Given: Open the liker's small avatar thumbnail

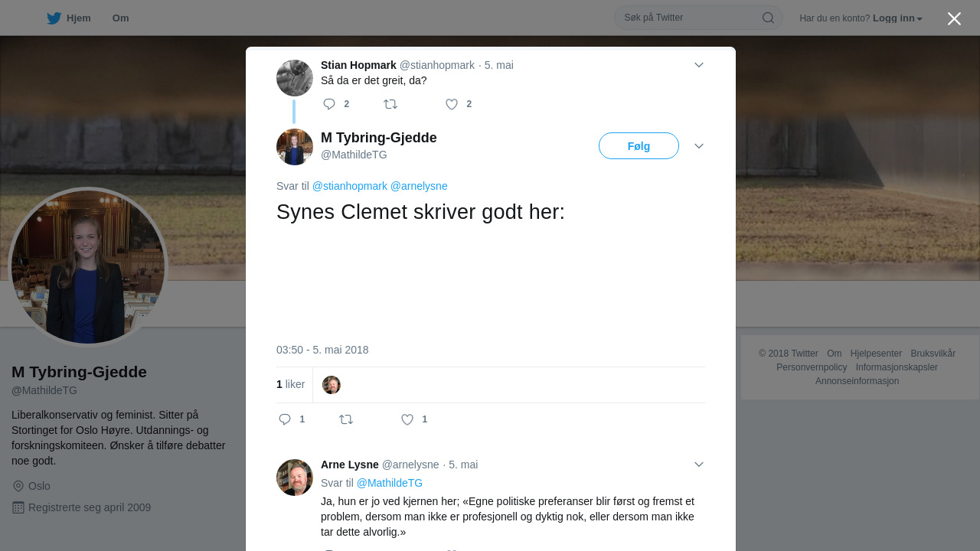Looking at the screenshot, I should [332, 385].
